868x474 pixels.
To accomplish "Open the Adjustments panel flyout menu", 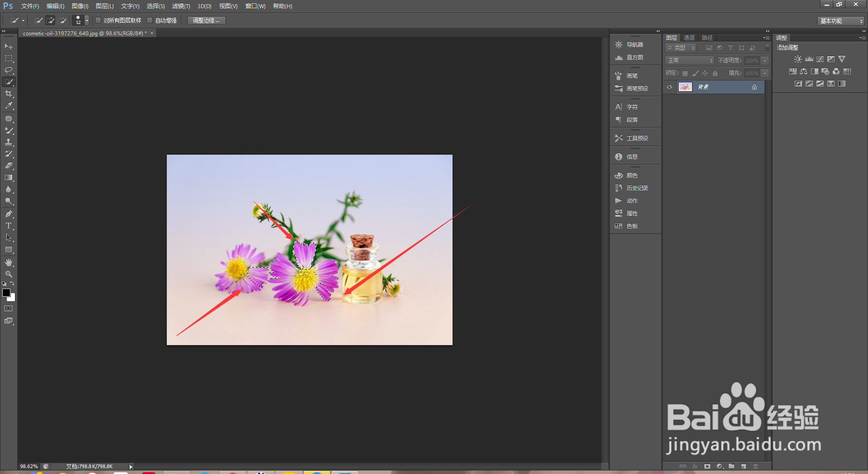I will (x=862, y=38).
